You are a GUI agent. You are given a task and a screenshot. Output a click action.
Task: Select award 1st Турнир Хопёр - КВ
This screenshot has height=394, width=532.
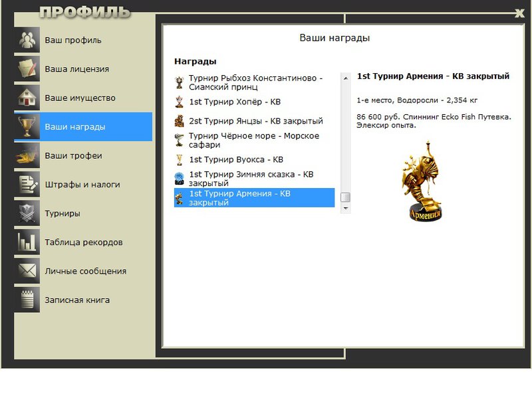(254, 102)
